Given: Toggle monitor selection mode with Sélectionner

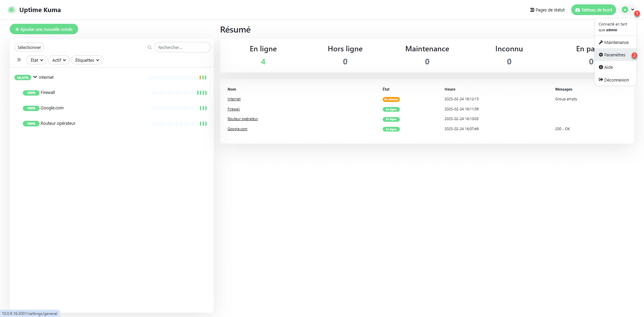Looking at the screenshot, I should click(x=29, y=48).
